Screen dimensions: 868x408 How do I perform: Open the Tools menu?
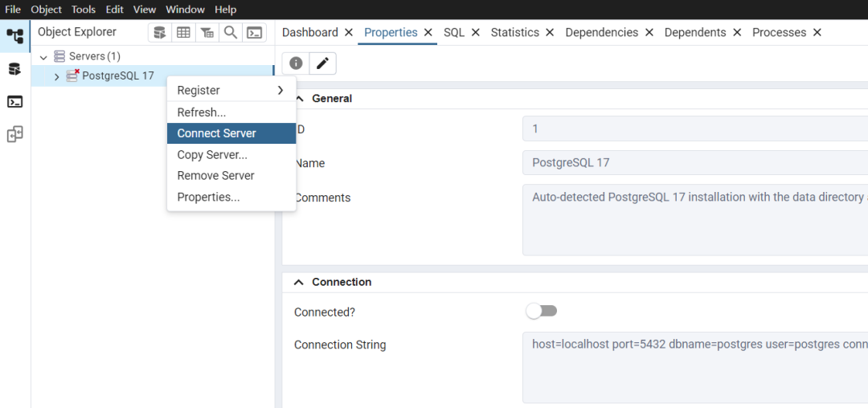[84, 10]
